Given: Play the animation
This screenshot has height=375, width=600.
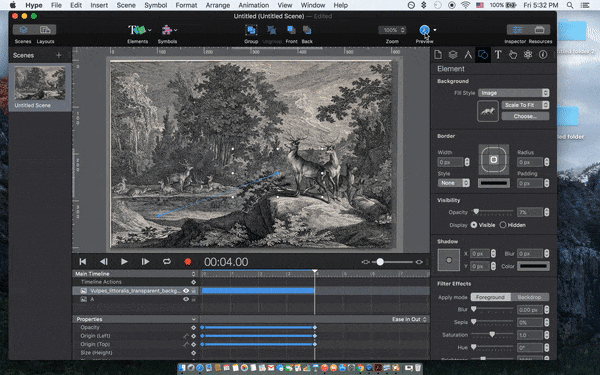Looking at the screenshot, I should [x=124, y=262].
